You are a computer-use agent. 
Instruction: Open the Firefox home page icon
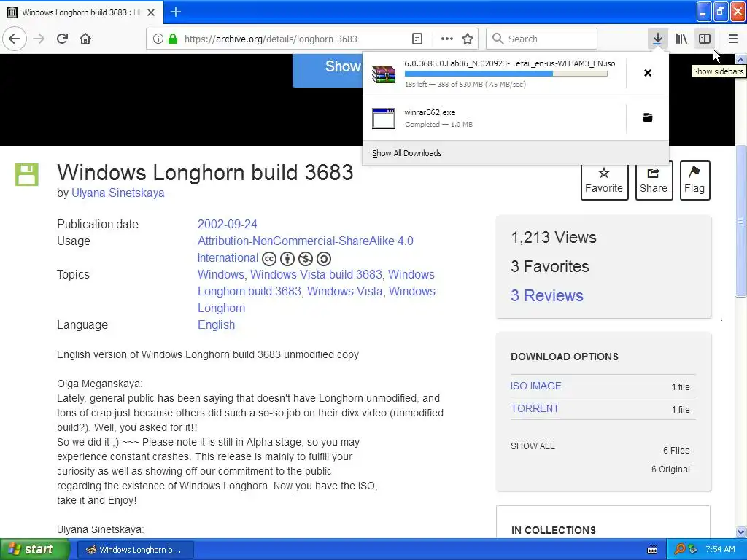tap(85, 39)
